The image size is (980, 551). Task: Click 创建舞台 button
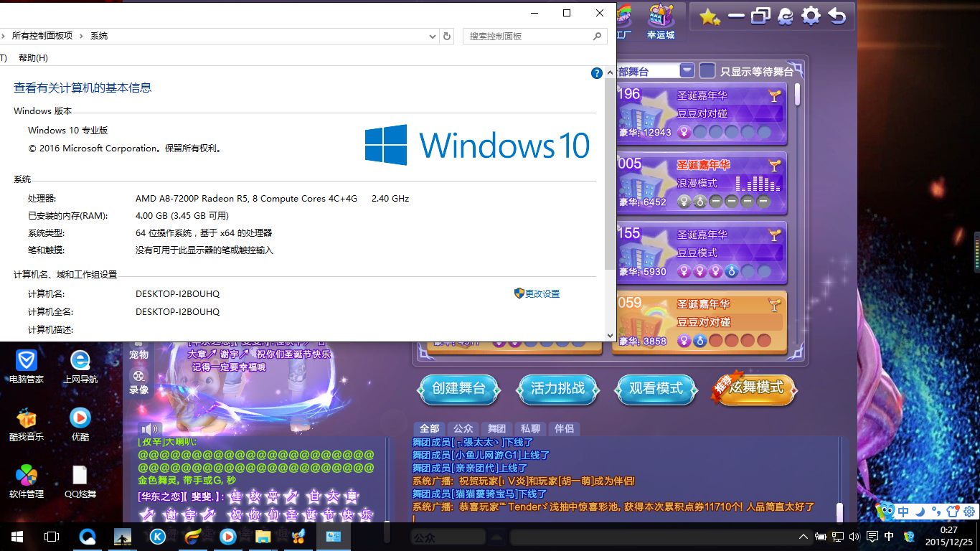tap(459, 389)
